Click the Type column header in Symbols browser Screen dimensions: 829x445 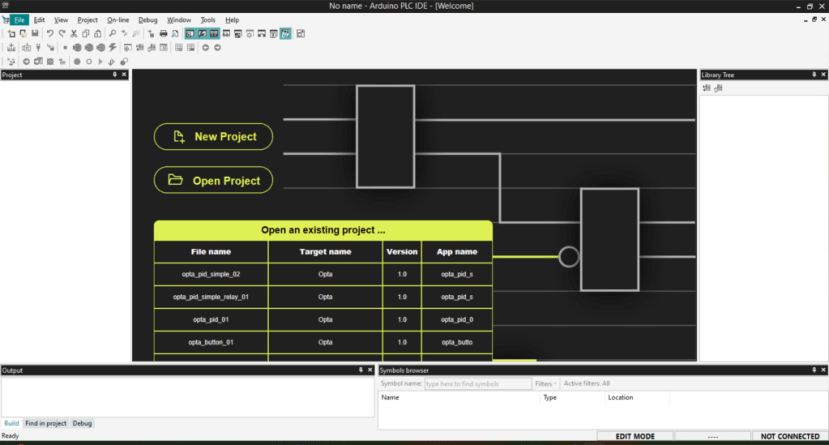pos(572,397)
